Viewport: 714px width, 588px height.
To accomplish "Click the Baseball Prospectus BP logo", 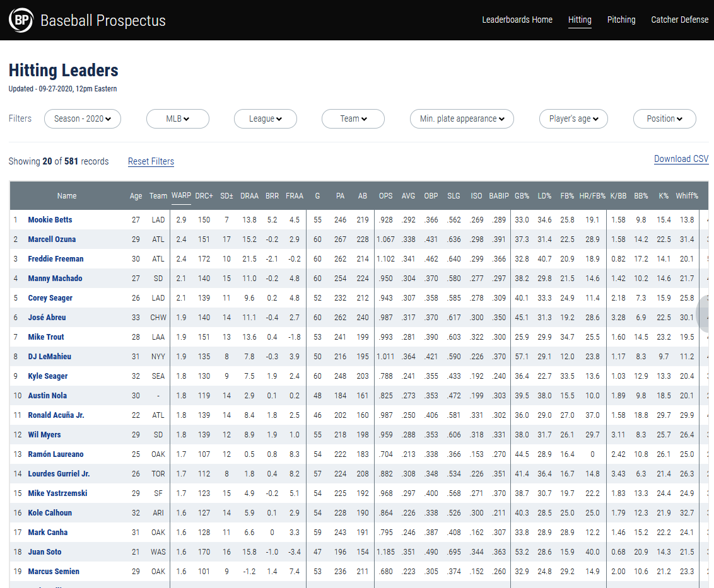I will click(21, 20).
